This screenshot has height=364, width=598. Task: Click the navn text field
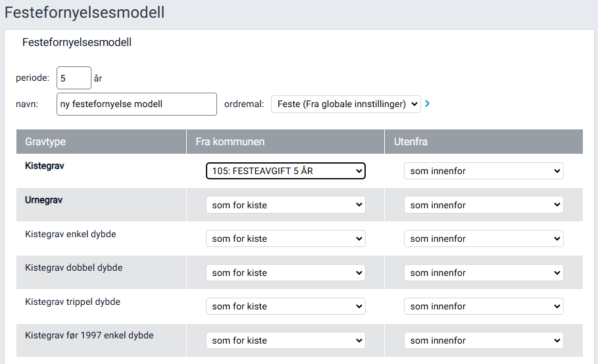click(x=136, y=104)
